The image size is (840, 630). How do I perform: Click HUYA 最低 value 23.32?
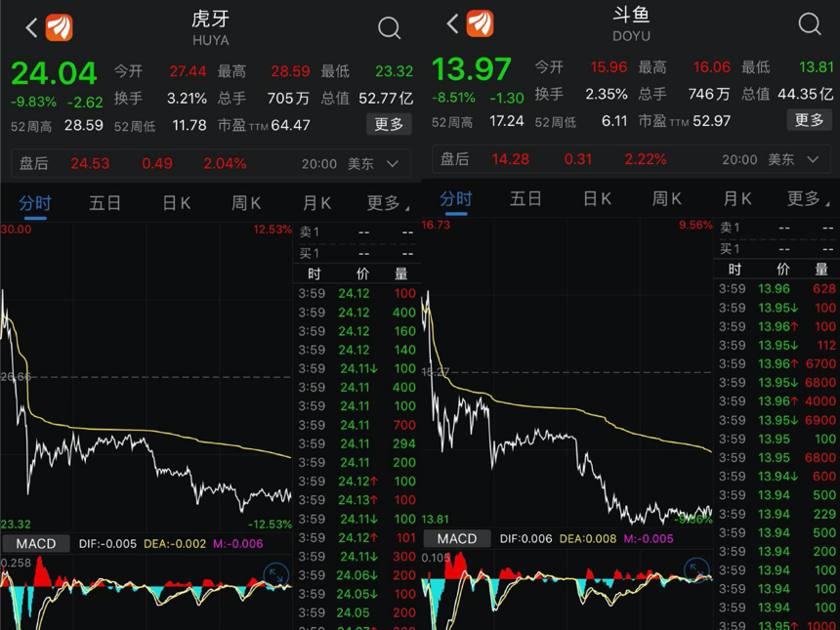coord(394,71)
